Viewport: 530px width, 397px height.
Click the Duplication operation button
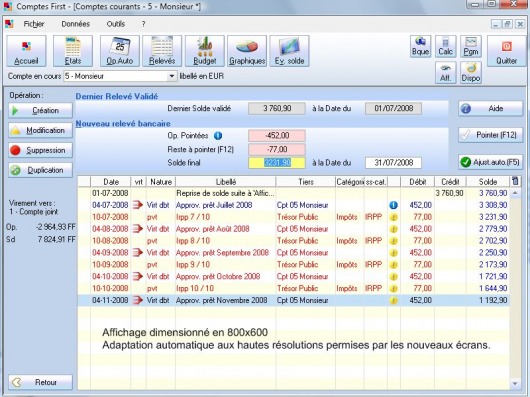pyautogui.click(x=40, y=170)
